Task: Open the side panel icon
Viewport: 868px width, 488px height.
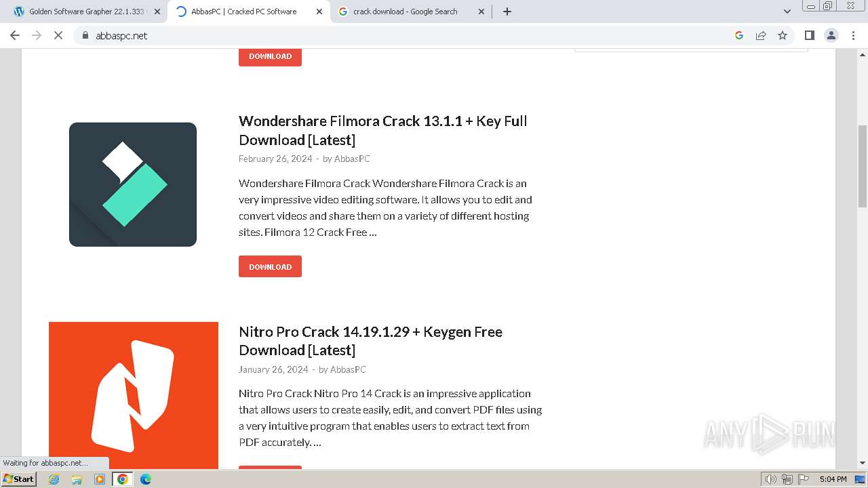Action: (x=809, y=35)
